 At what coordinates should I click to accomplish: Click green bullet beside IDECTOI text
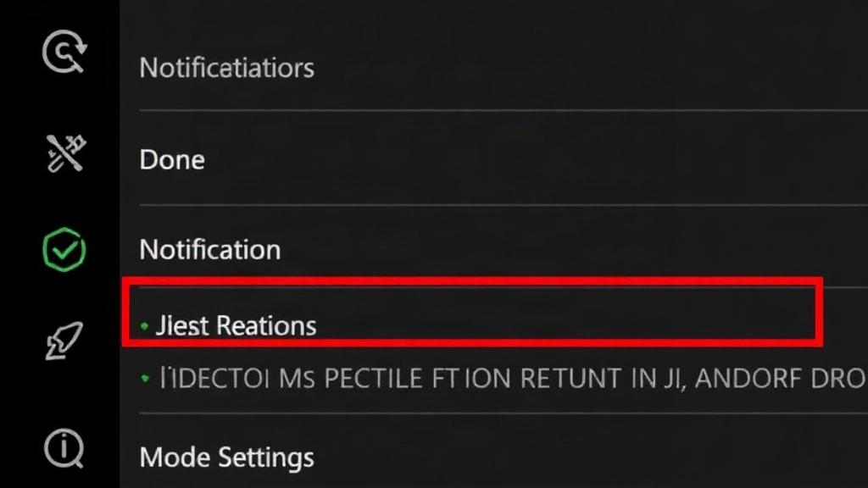pos(145,379)
